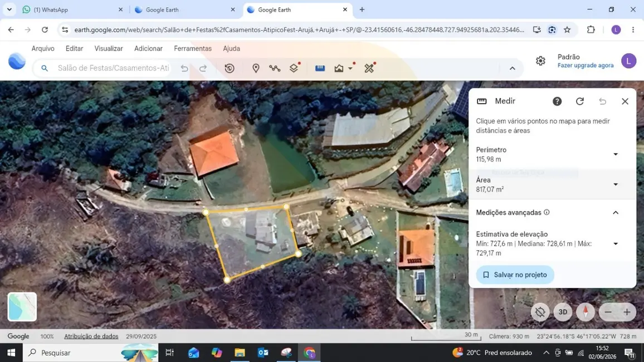This screenshot has width=644, height=362.
Task: Open help in the Medir panel
Action: pos(557,101)
